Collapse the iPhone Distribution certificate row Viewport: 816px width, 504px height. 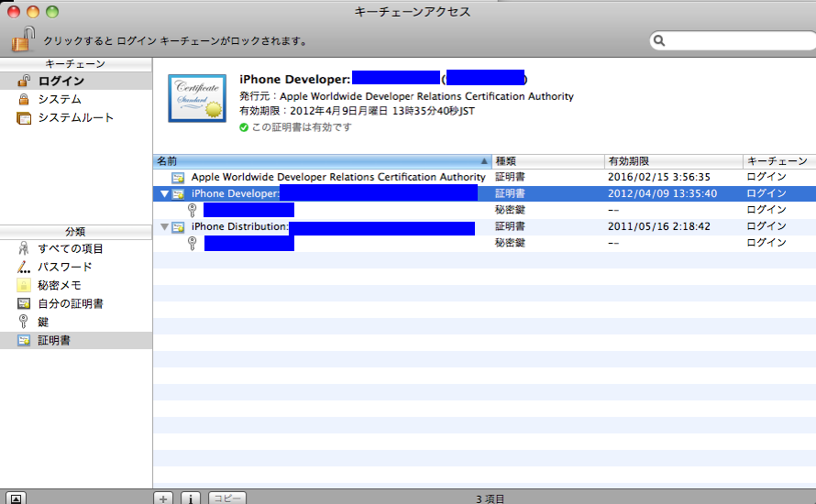click(x=164, y=226)
